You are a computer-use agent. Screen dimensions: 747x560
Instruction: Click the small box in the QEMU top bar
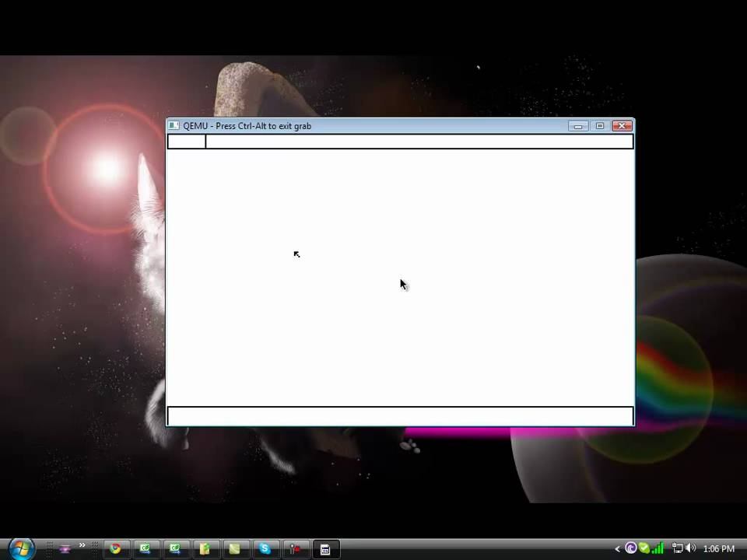pyautogui.click(x=186, y=142)
